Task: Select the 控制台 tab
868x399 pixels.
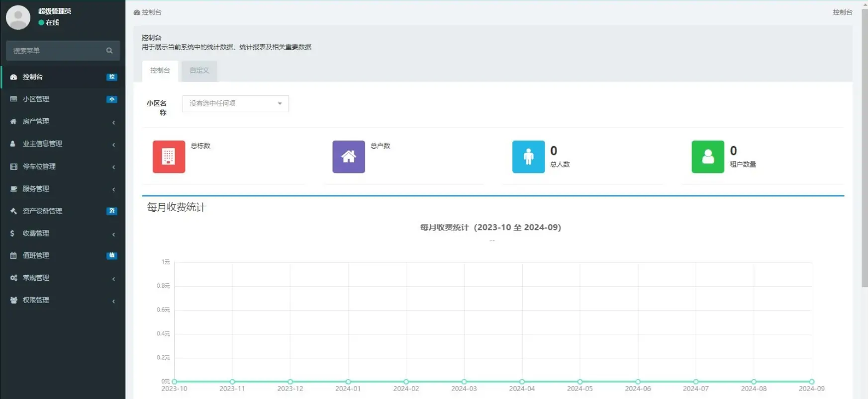Action: click(160, 71)
